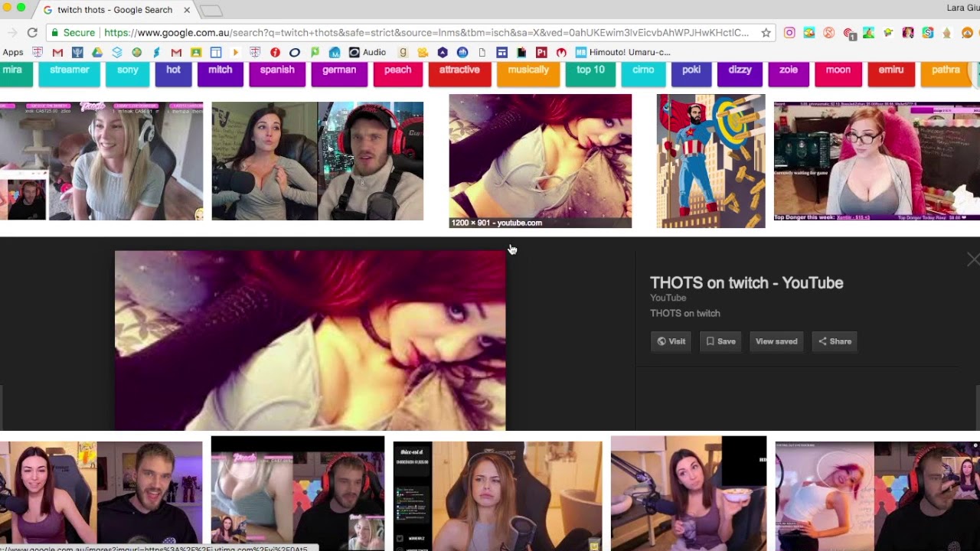
Task: Close the 'twitch thots - Google Search' tab
Action: point(187,10)
